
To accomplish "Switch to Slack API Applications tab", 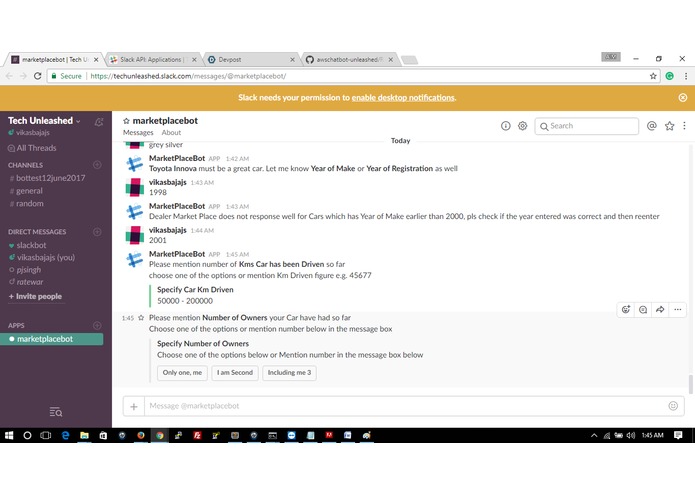I will click(153, 59).
